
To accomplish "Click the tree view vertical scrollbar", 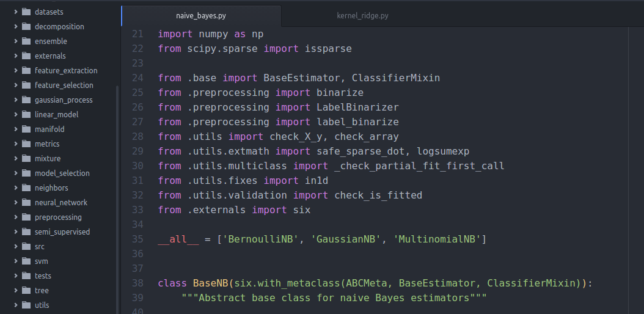I will [x=117, y=199].
